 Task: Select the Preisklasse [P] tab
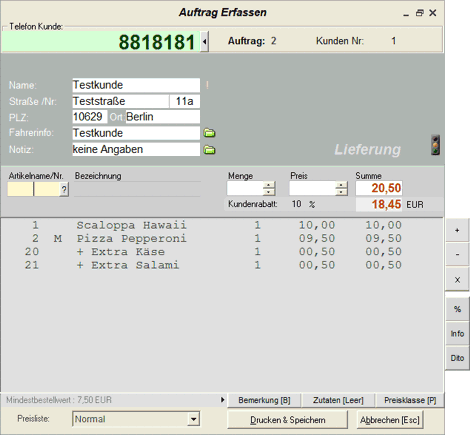pos(410,400)
